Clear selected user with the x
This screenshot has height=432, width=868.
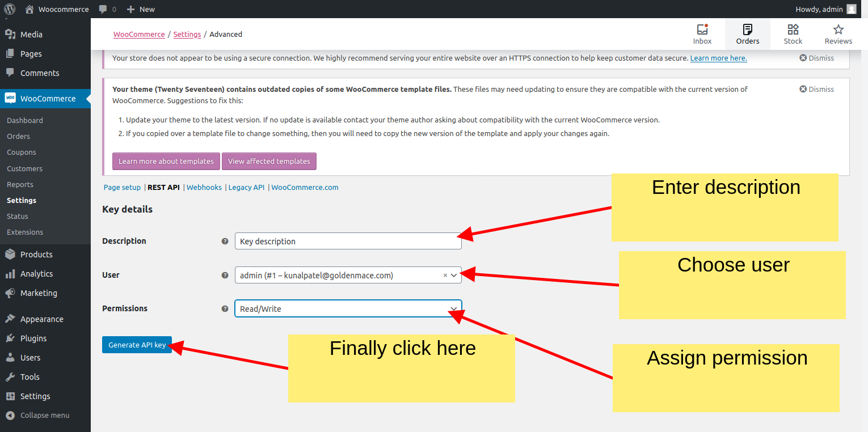click(x=445, y=275)
